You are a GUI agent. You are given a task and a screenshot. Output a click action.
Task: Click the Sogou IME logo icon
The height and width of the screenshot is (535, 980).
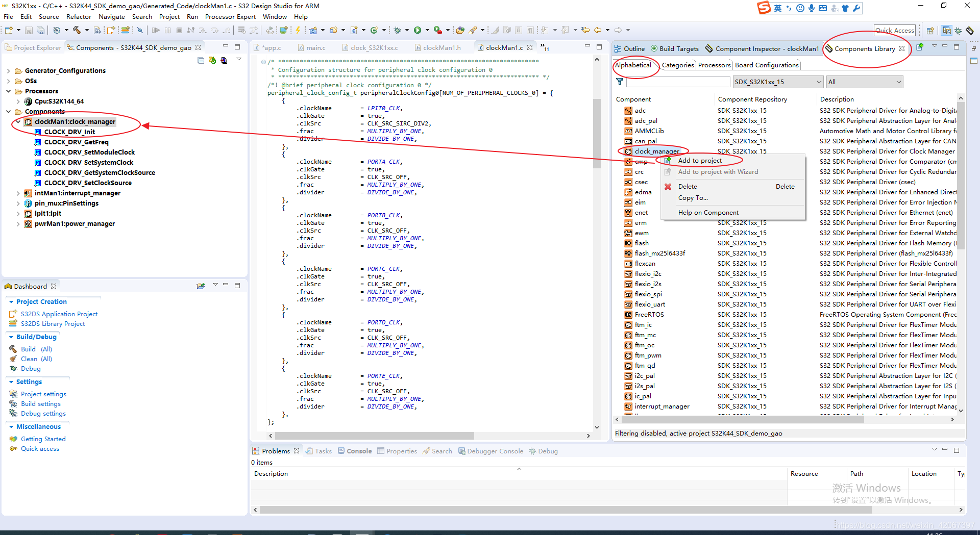click(764, 8)
